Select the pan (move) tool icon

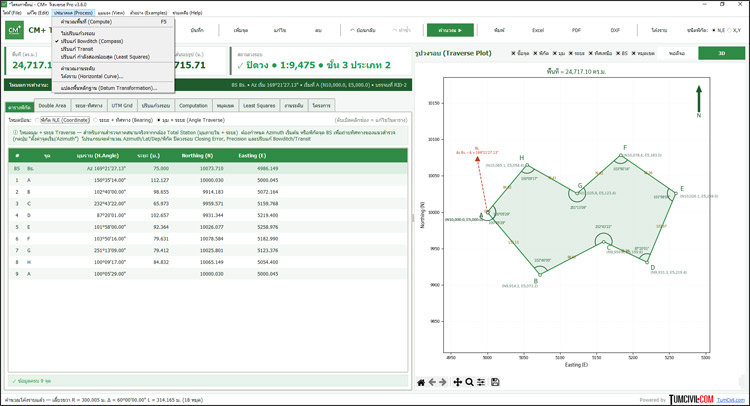(x=458, y=382)
